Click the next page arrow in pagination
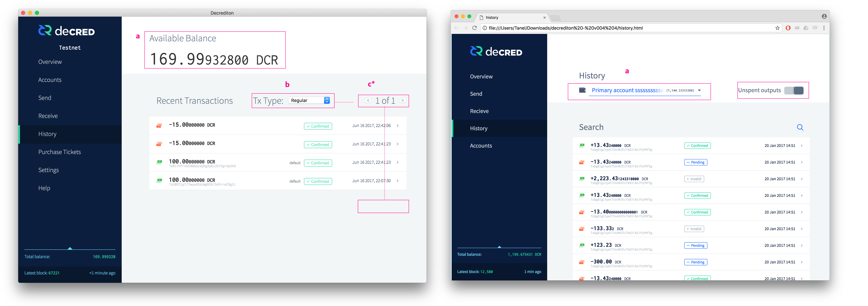Screen dimensions: 868x306 click(402, 100)
